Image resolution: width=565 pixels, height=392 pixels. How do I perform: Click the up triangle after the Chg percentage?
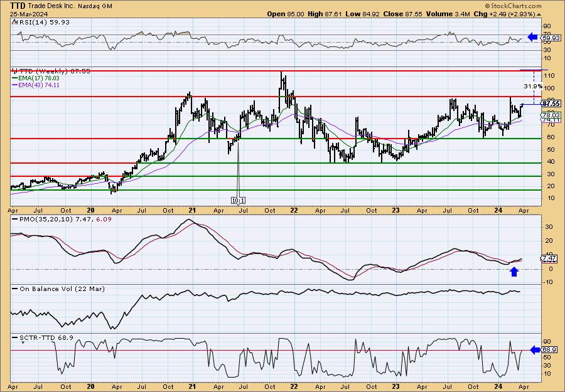[x=539, y=14]
